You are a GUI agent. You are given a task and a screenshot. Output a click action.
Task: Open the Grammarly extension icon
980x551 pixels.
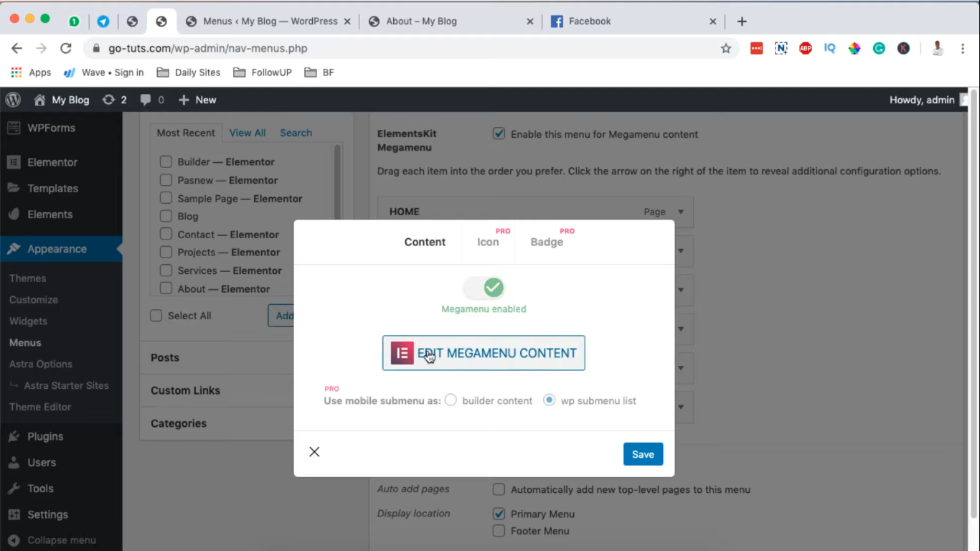879,48
